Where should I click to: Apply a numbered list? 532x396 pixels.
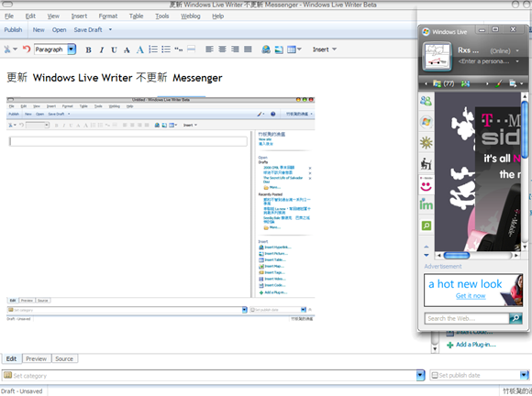[153, 49]
